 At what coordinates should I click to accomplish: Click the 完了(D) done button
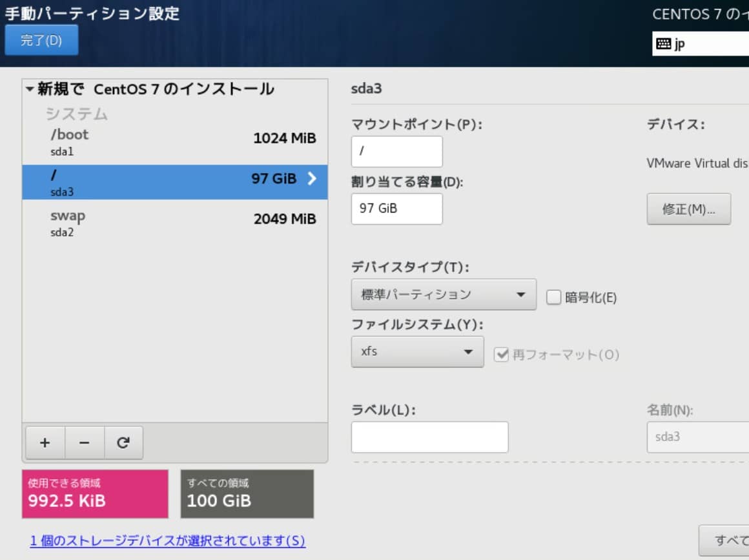click(41, 39)
